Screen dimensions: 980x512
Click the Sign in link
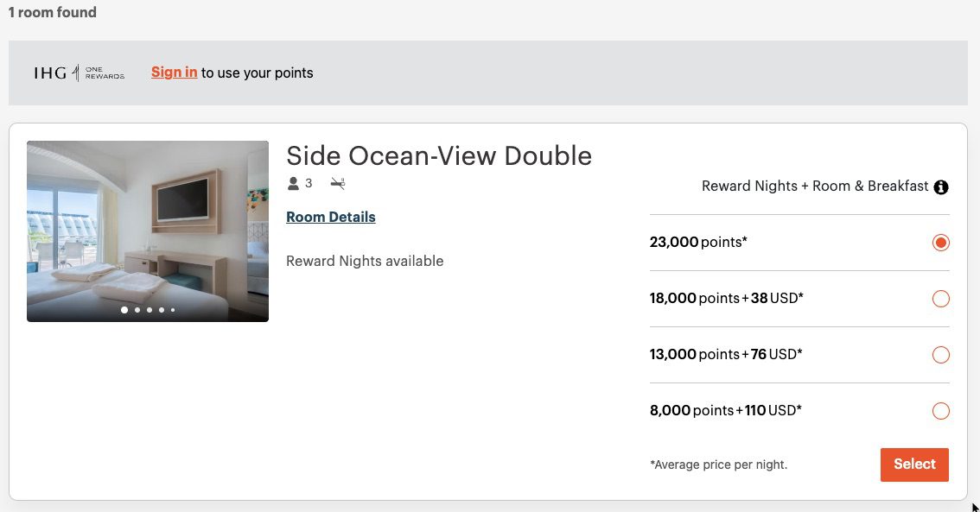pyautogui.click(x=174, y=73)
